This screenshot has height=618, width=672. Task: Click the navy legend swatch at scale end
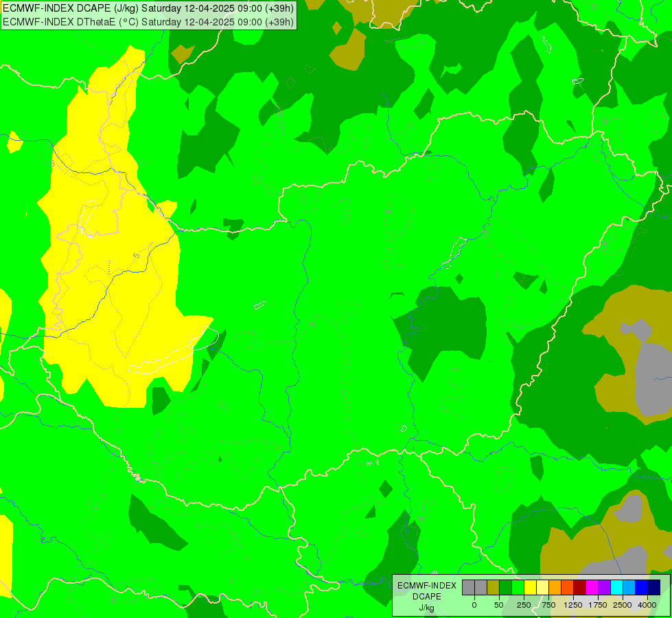tap(654, 587)
